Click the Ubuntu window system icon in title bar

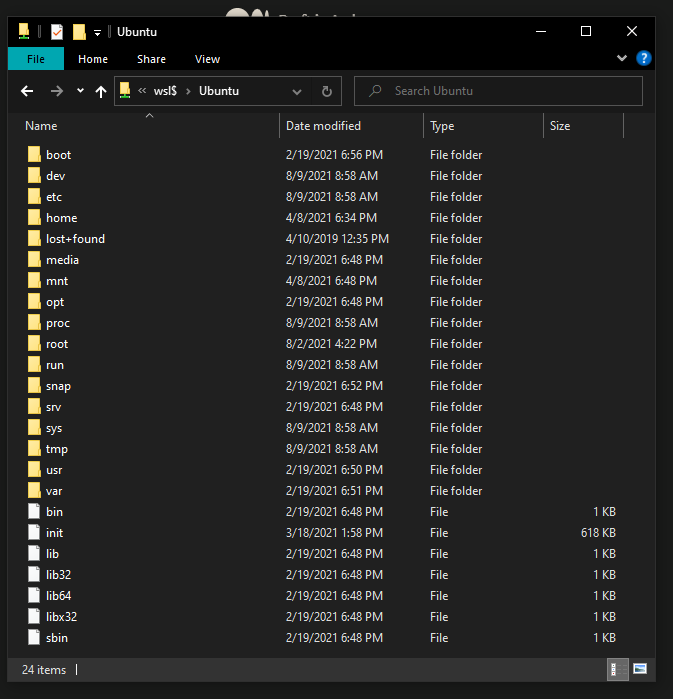click(24, 32)
